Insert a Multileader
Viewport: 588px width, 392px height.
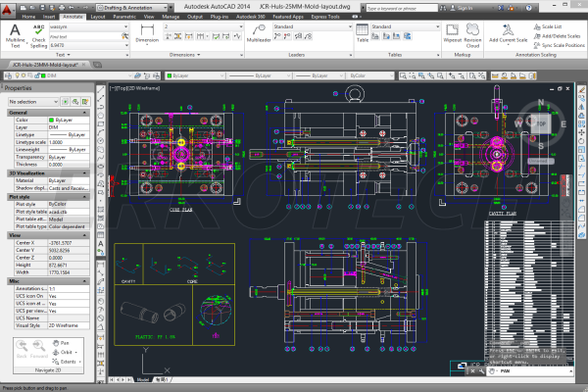point(260,34)
